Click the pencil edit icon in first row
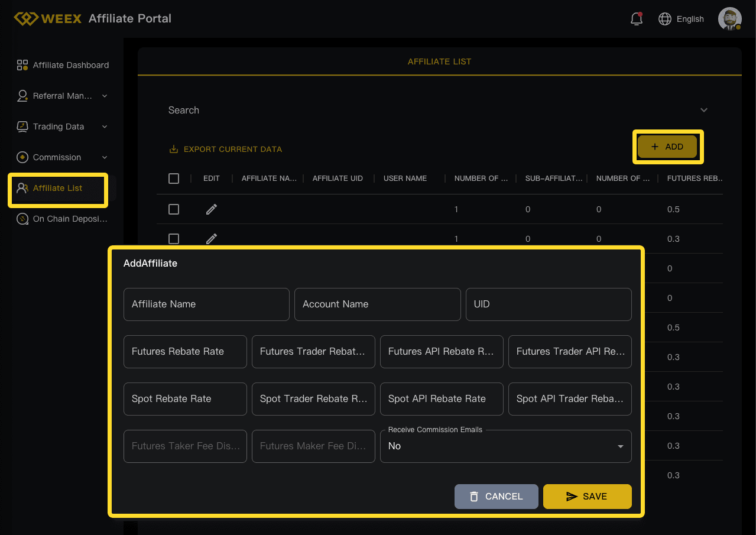Image resolution: width=756 pixels, height=535 pixels. (x=212, y=209)
